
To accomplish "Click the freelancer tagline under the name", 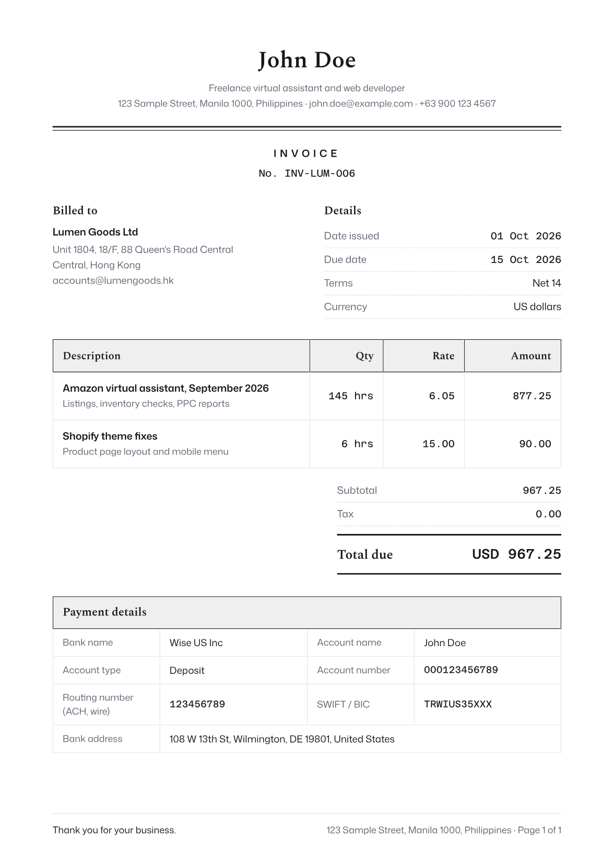I will pos(307,88).
